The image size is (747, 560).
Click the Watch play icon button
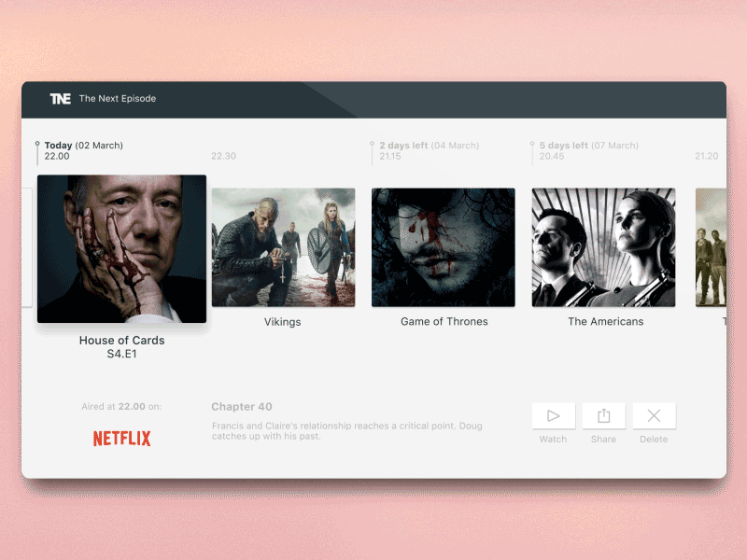554,415
